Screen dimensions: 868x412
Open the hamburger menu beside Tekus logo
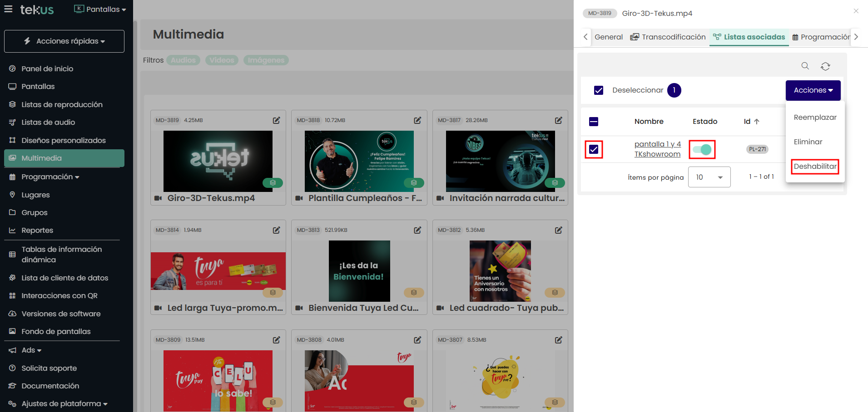pyautogui.click(x=8, y=9)
